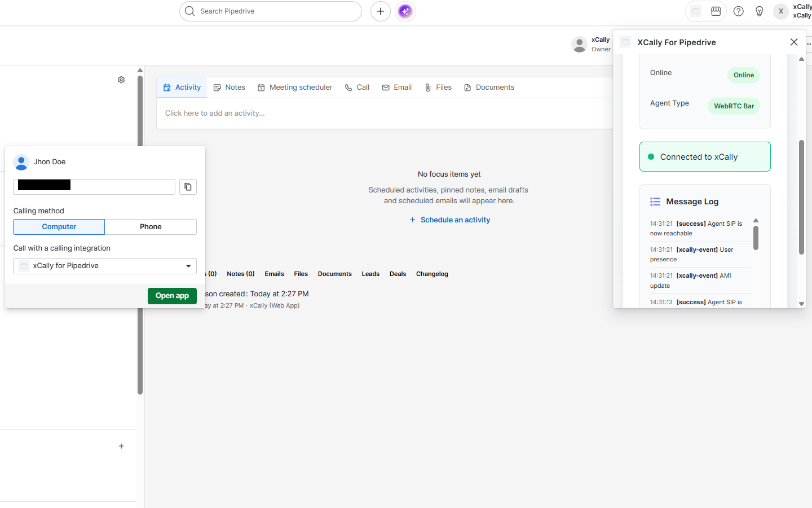
Task: Click the 'User presence' log entry
Action: coord(700,255)
